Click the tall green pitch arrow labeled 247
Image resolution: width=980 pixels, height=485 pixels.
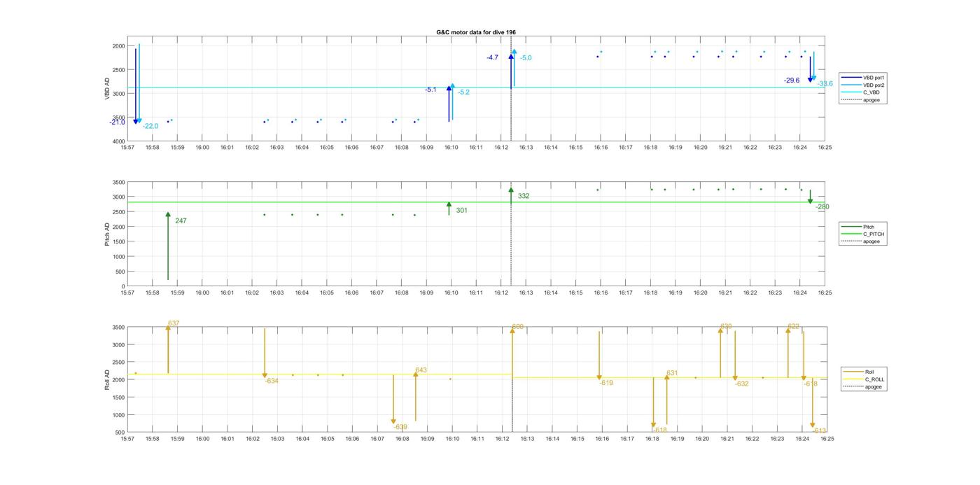click(x=168, y=246)
